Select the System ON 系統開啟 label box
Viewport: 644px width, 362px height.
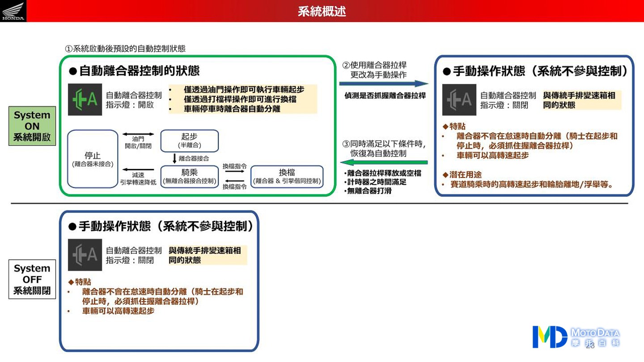[32, 126]
